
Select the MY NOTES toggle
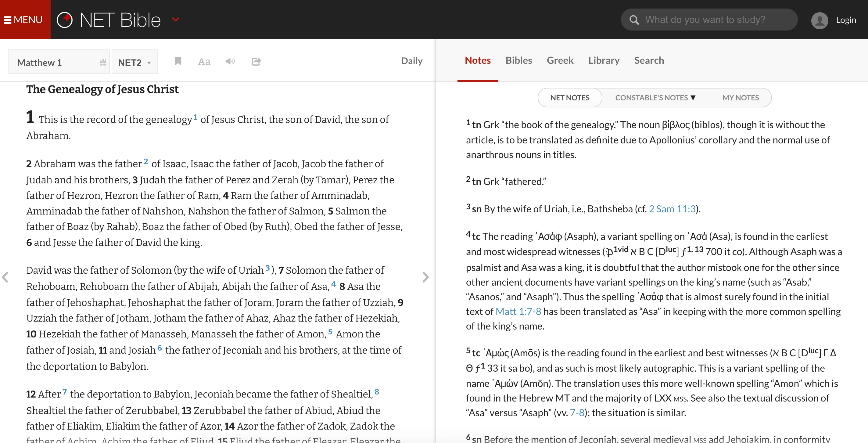coord(740,98)
